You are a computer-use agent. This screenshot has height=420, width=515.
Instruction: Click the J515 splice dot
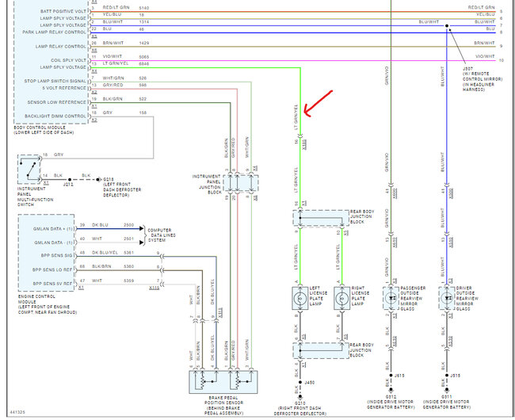[447, 376]
